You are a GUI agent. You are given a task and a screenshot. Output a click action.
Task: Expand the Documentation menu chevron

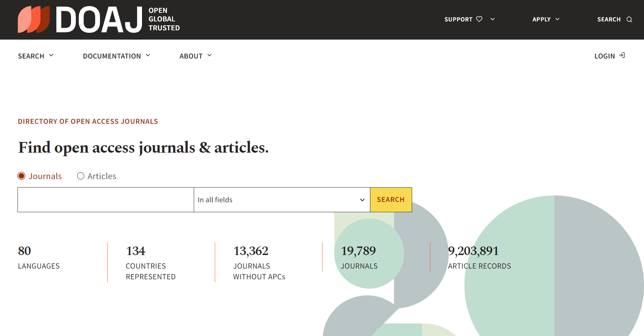click(x=148, y=55)
